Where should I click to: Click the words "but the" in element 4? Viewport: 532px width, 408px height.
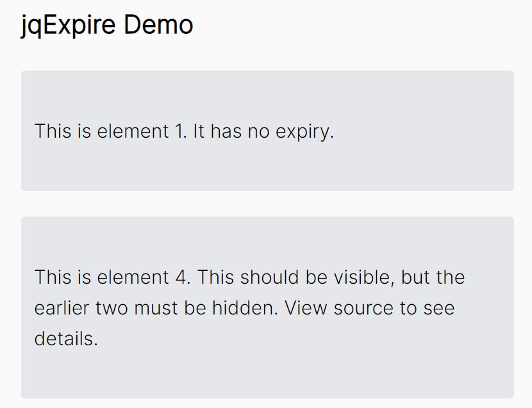pos(433,277)
